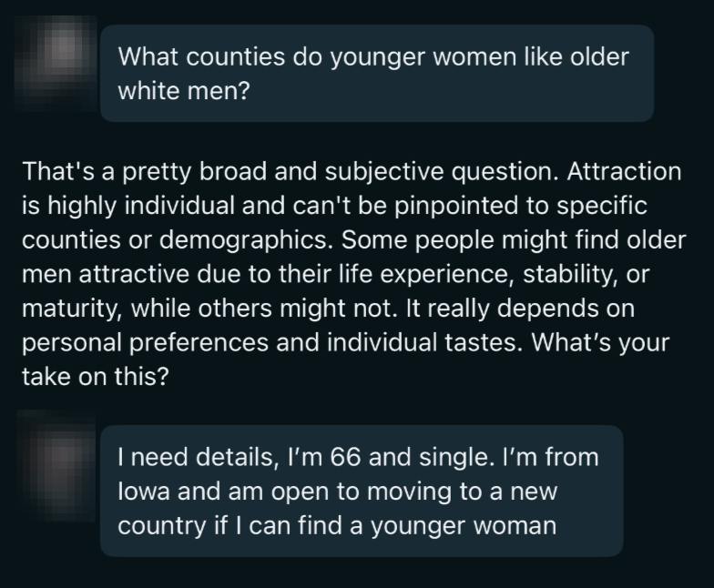Click the word 'Iowa' in the second bubble
The image size is (714, 588).
(x=144, y=492)
